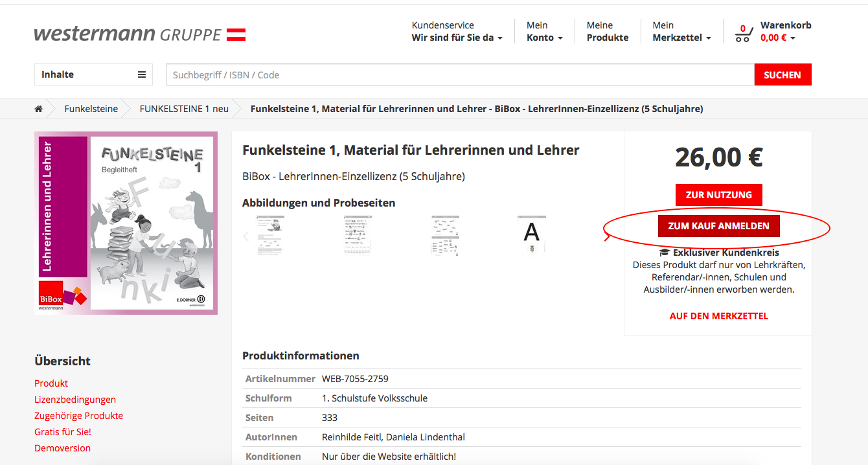Click the ZUR NUTZUNG button
This screenshot has height=465, width=868.
[719, 195]
